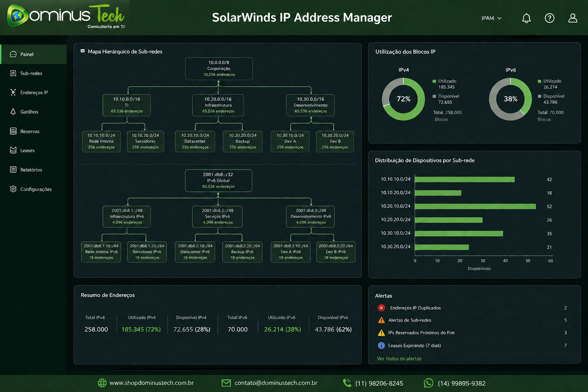Viewport: 588px width, 392px height.
Task: Open the user profile icon
Action: pyautogui.click(x=573, y=18)
